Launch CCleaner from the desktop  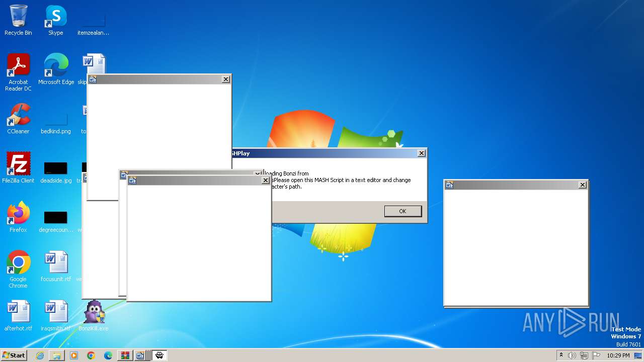click(x=18, y=118)
